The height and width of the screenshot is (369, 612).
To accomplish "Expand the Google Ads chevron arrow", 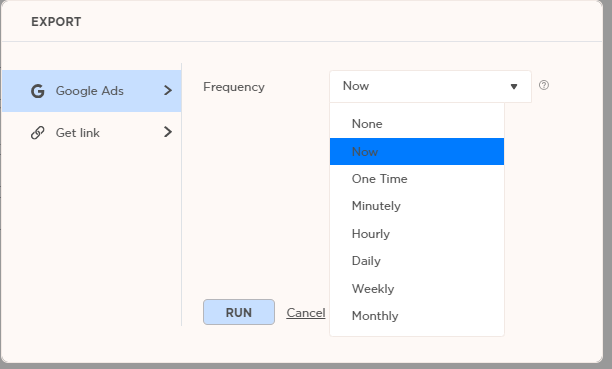I will (168, 91).
